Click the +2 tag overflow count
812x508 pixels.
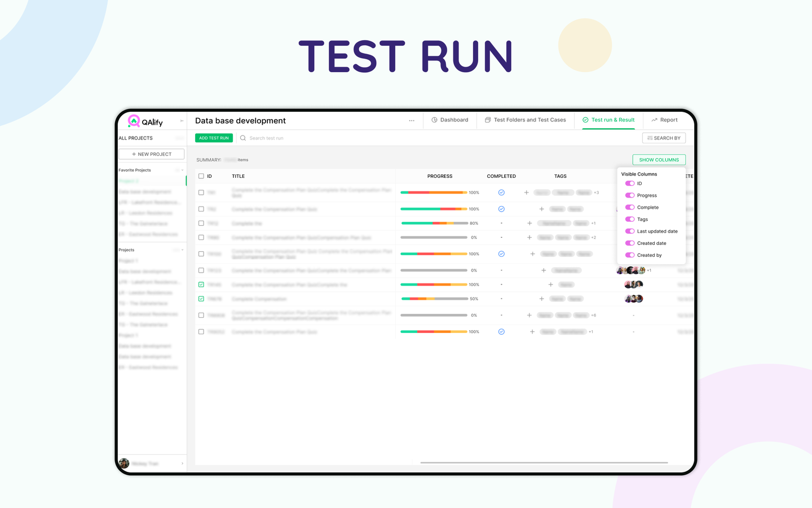(x=594, y=238)
